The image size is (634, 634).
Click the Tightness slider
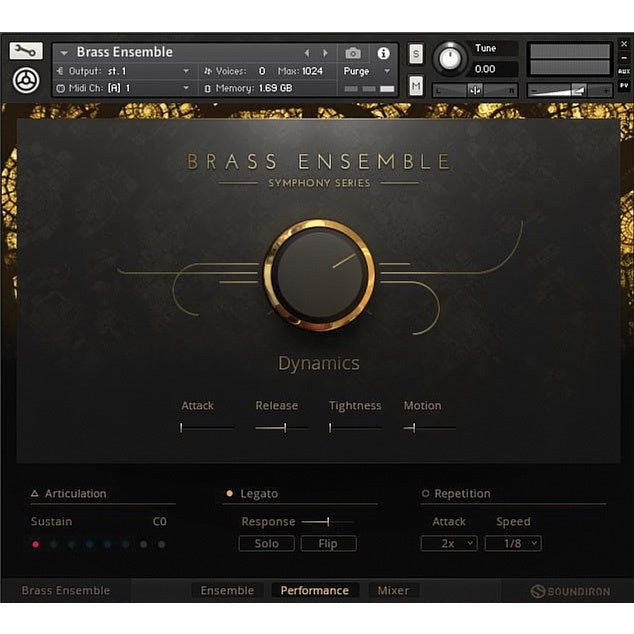pos(355,427)
